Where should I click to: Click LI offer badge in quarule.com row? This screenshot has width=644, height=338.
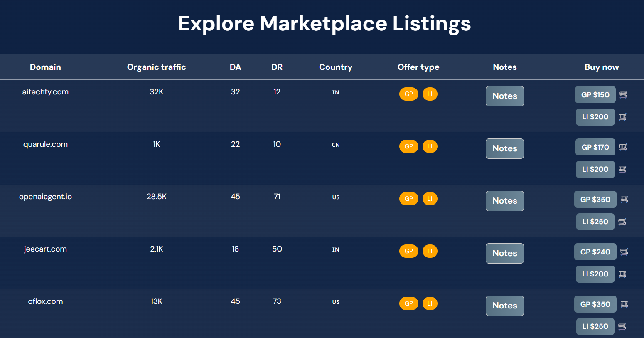click(x=430, y=146)
